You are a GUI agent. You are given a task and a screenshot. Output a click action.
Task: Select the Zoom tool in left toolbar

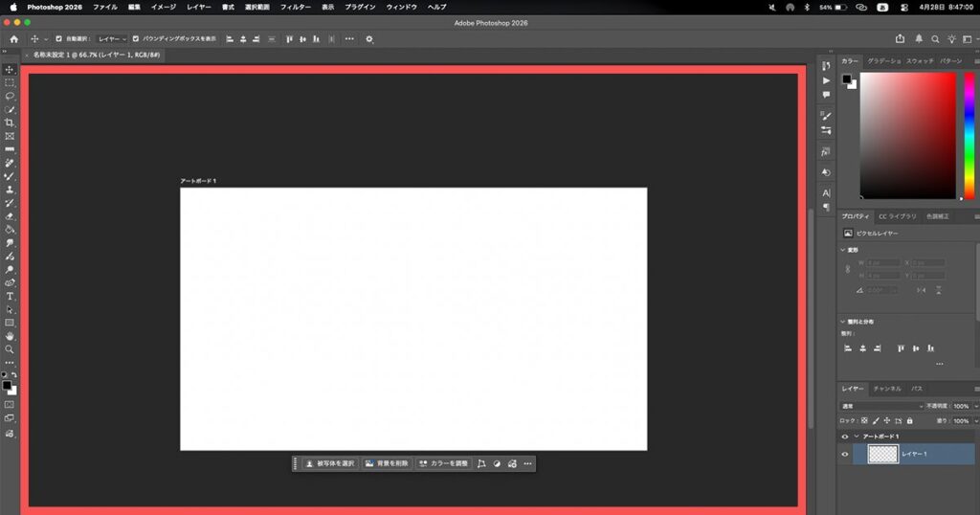tap(10, 349)
